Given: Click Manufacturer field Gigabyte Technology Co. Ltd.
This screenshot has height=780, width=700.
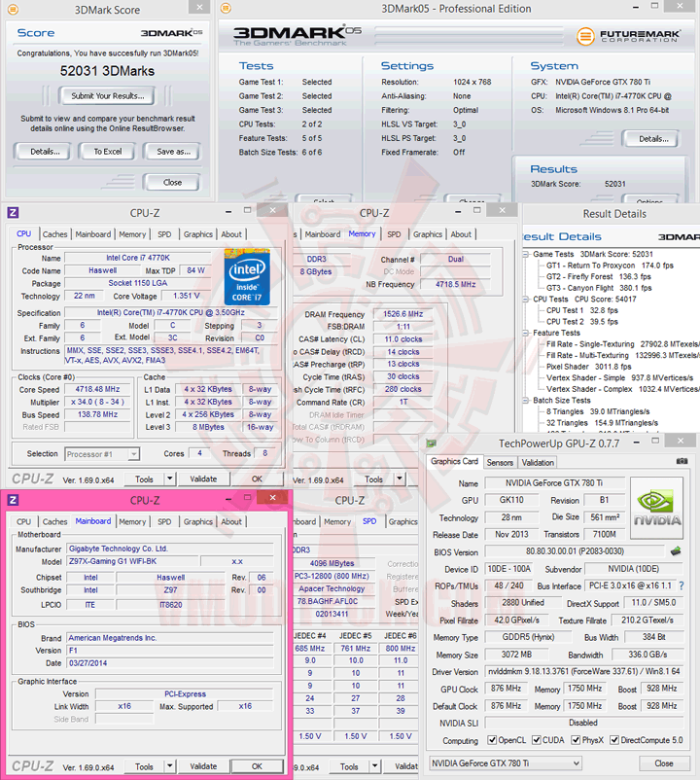Looking at the screenshot, I should 170,549.
